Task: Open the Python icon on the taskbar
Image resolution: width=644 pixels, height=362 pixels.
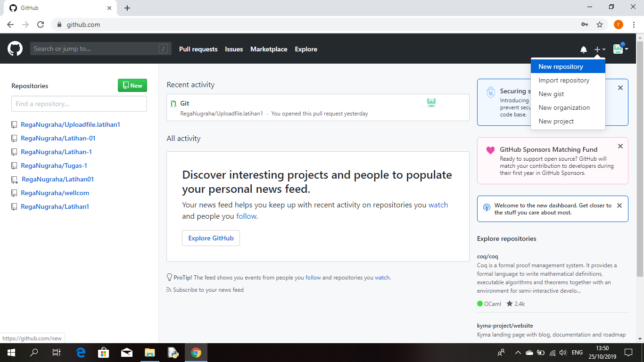Action: point(173,353)
